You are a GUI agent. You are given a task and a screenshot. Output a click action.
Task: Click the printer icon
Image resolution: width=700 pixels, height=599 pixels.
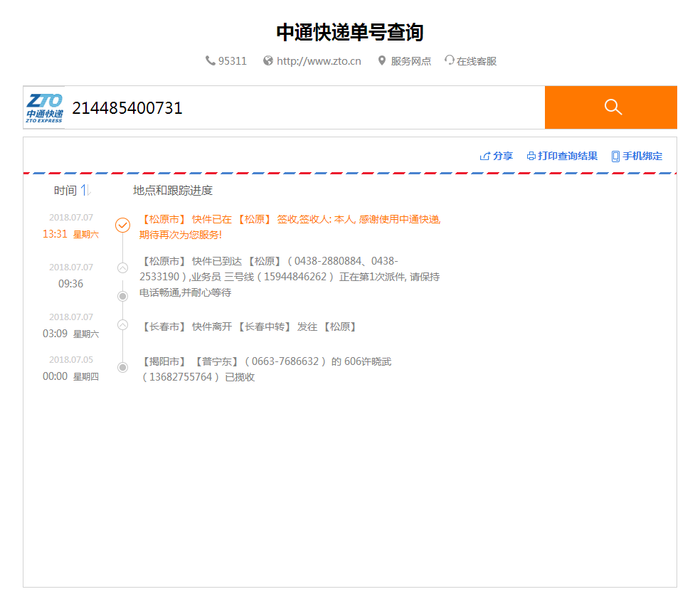point(531,157)
